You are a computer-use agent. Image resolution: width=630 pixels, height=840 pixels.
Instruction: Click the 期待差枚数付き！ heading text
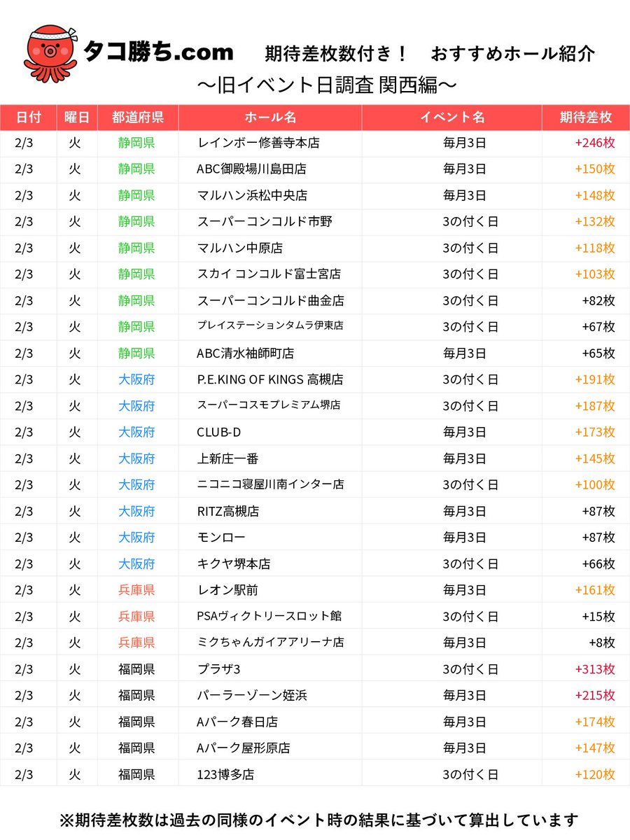(337, 53)
